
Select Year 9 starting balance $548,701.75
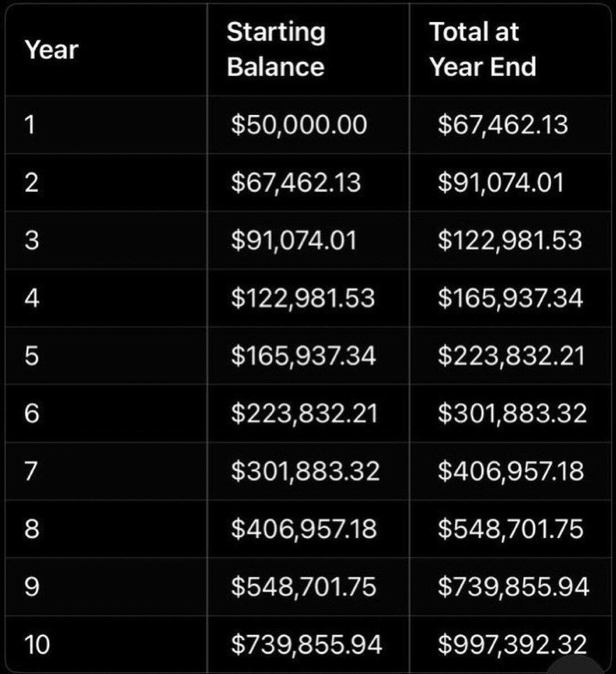[x=304, y=587]
